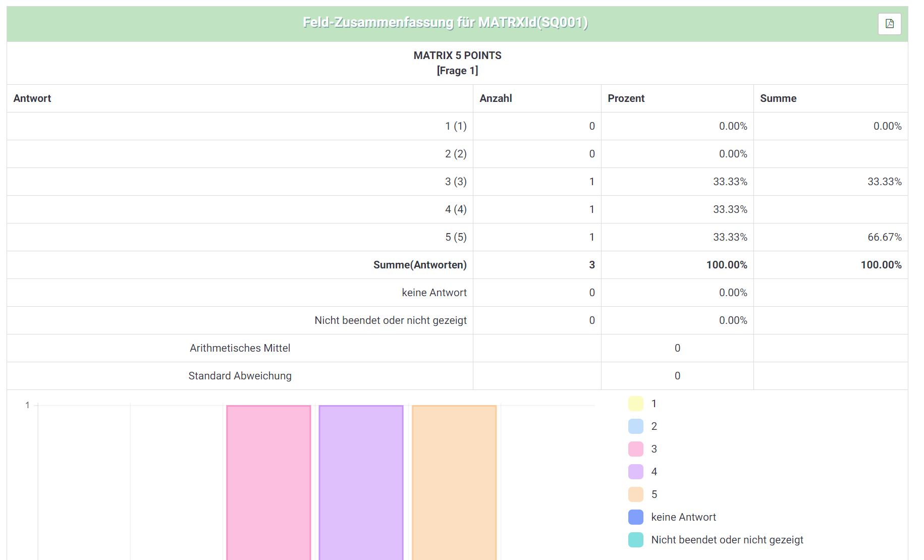
Task: Click the yellow legend swatch for answer 1
Action: point(635,404)
